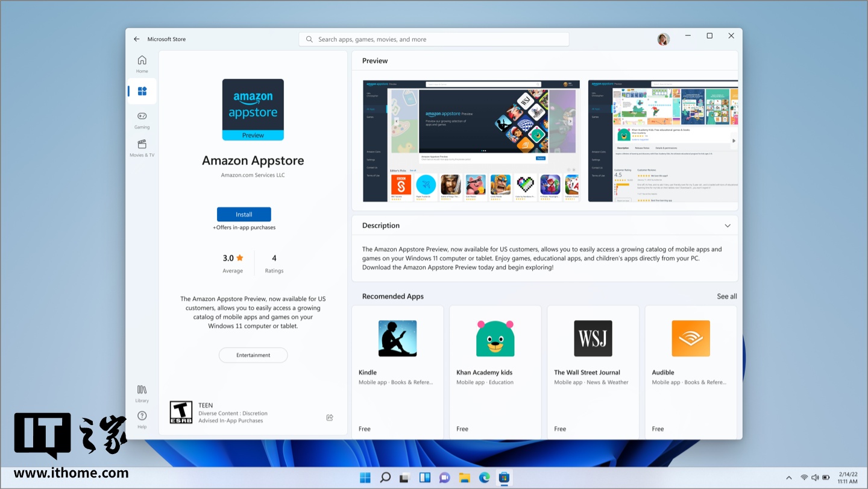Open the Home section in the sidebar
Image resolution: width=868 pixels, height=489 pixels.
point(142,63)
